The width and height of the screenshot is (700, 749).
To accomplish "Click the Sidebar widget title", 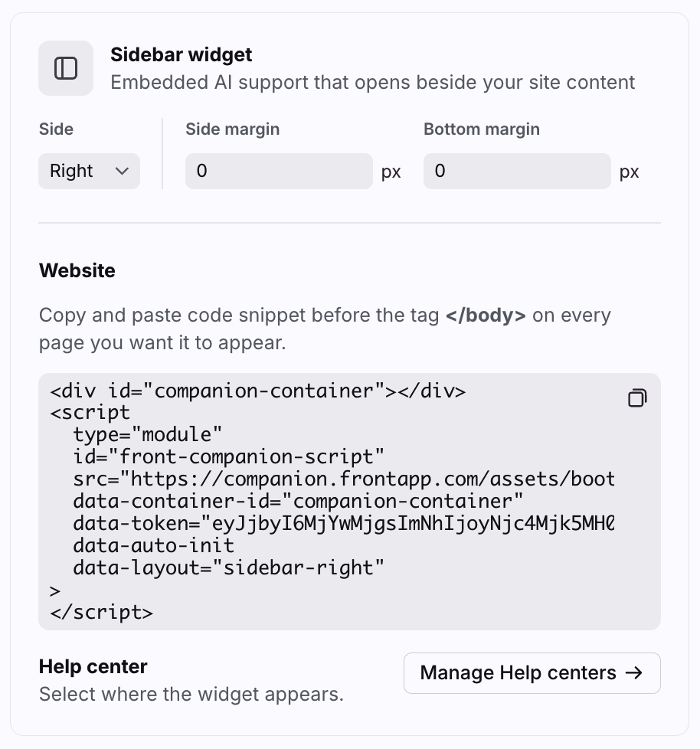I will (x=181, y=54).
